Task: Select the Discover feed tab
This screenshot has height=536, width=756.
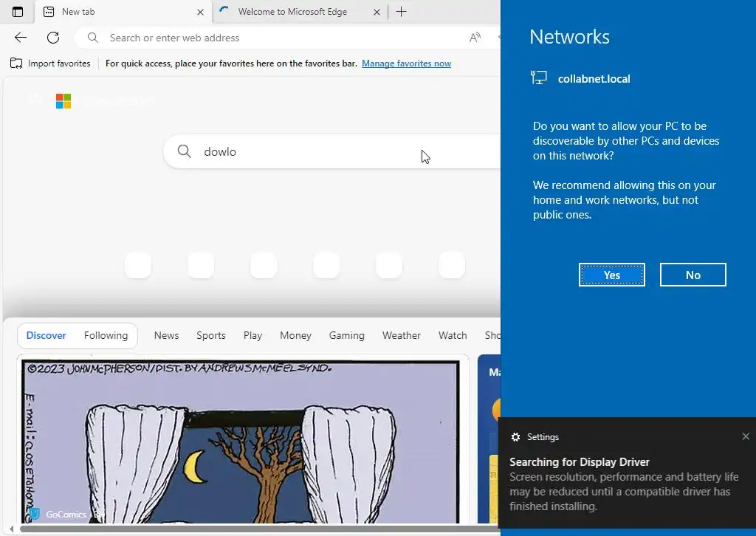Action: (x=47, y=335)
